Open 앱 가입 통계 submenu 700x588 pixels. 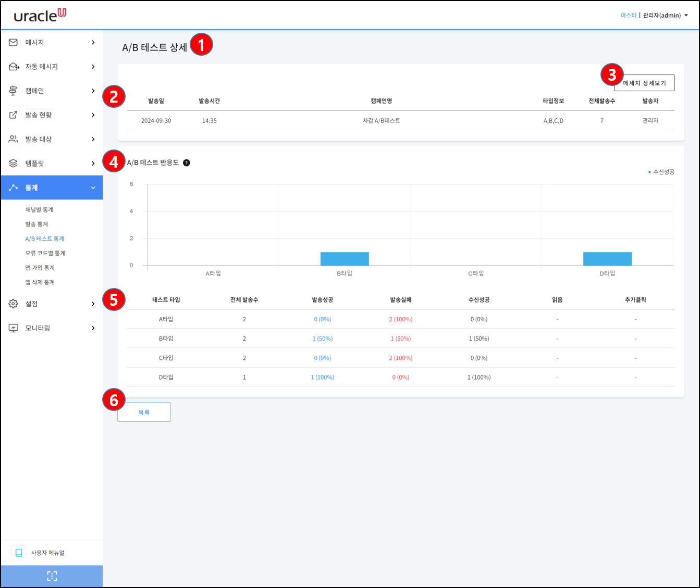click(x=40, y=268)
